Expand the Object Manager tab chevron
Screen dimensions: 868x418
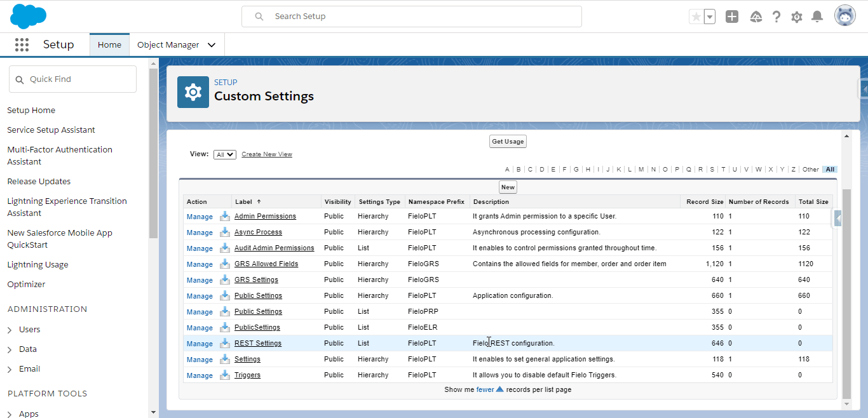coord(212,45)
